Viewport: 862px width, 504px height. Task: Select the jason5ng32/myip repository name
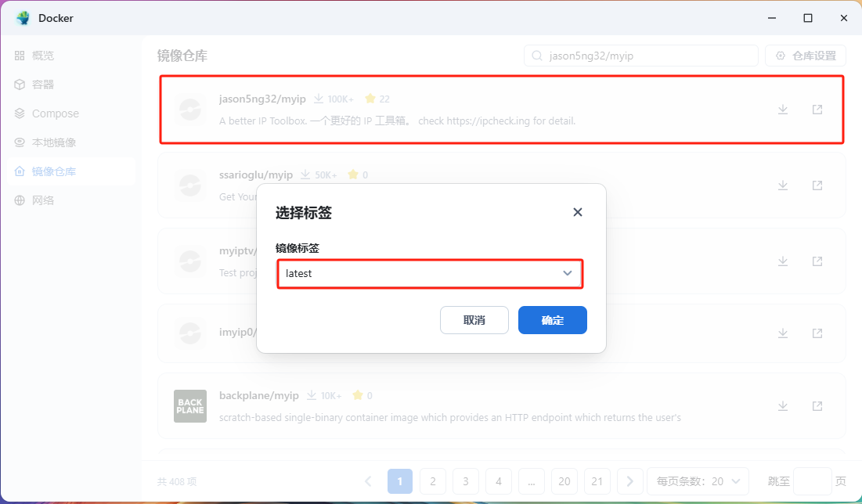tap(262, 99)
